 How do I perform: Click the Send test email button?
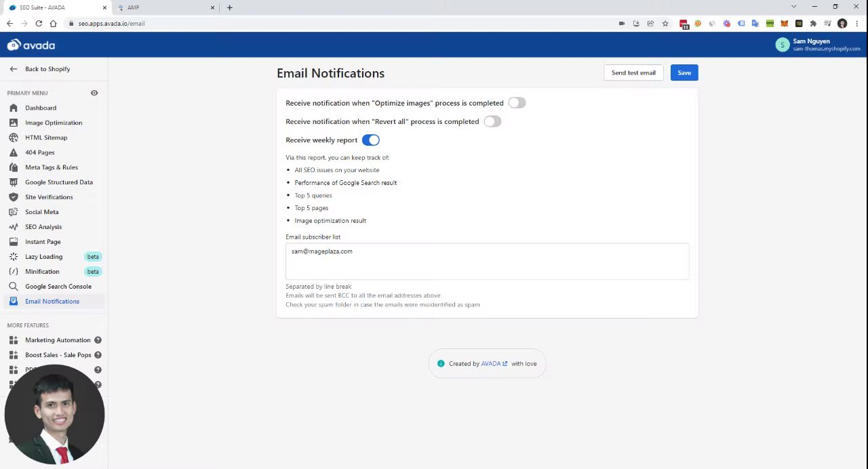point(633,73)
